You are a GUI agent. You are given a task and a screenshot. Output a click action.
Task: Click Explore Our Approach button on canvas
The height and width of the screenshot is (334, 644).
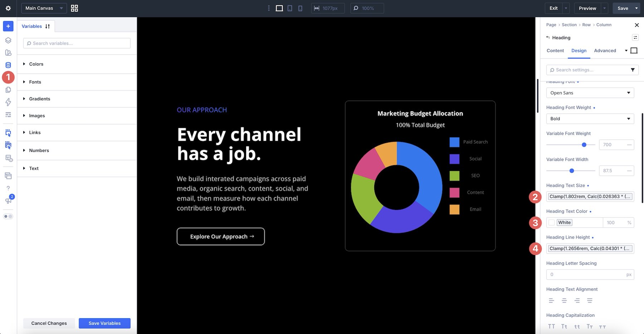click(x=221, y=236)
